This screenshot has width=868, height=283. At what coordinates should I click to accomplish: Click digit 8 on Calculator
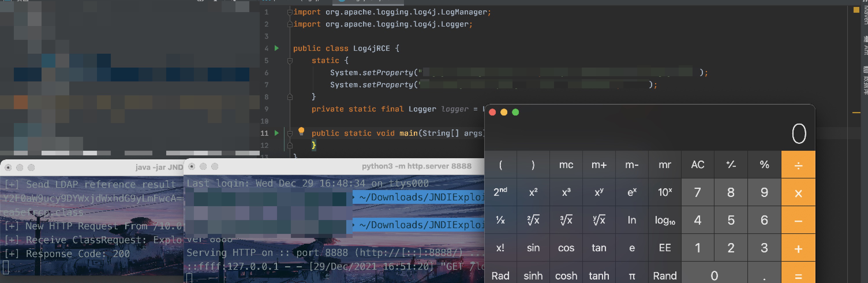tap(731, 192)
